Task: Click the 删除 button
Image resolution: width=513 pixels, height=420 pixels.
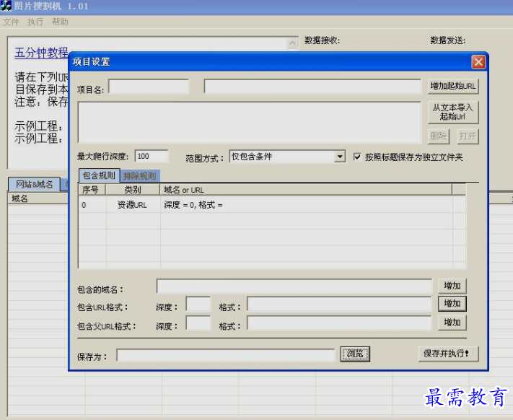Action: [439, 136]
